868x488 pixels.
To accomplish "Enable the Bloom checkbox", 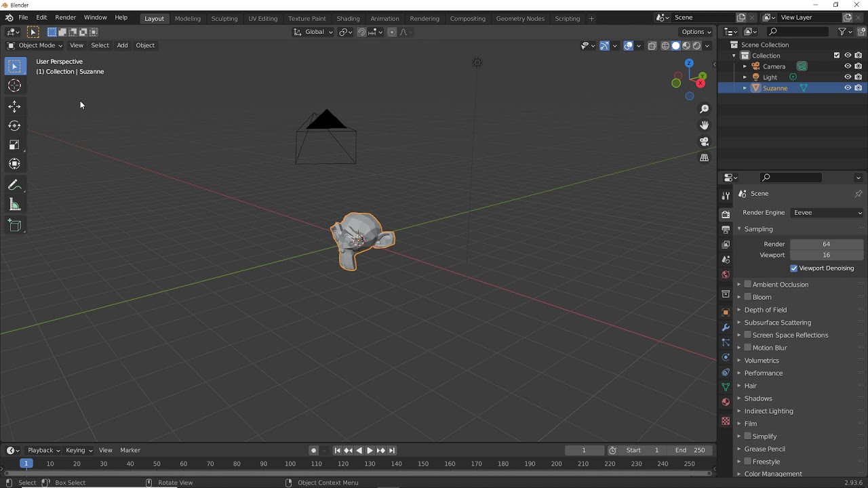I will [748, 297].
